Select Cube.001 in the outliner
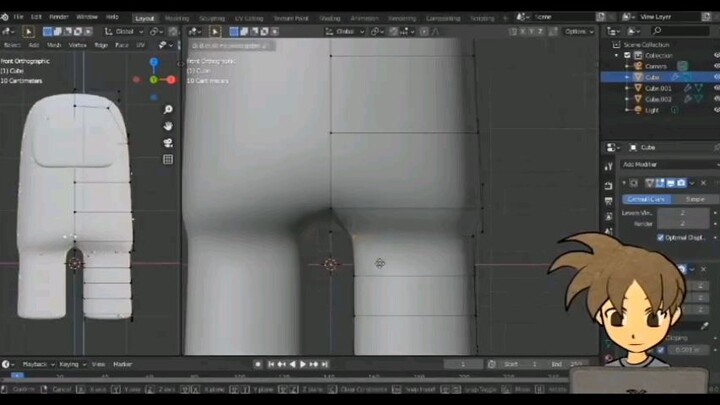The image size is (720, 405). click(x=657, y=88)
